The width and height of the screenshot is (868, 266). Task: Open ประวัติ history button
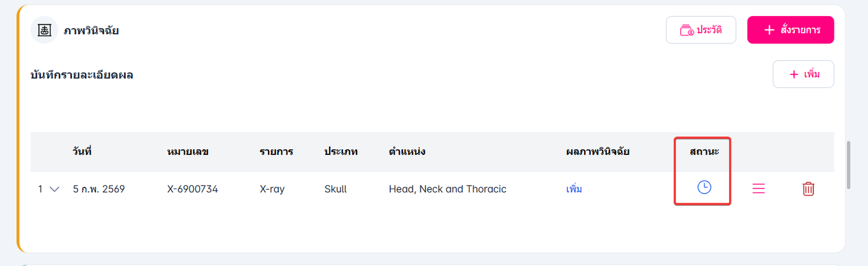[x=701, y=30]
